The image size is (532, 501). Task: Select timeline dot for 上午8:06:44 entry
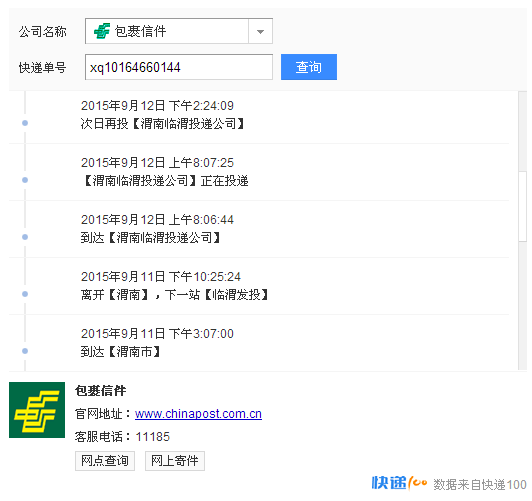pos(25,237)
